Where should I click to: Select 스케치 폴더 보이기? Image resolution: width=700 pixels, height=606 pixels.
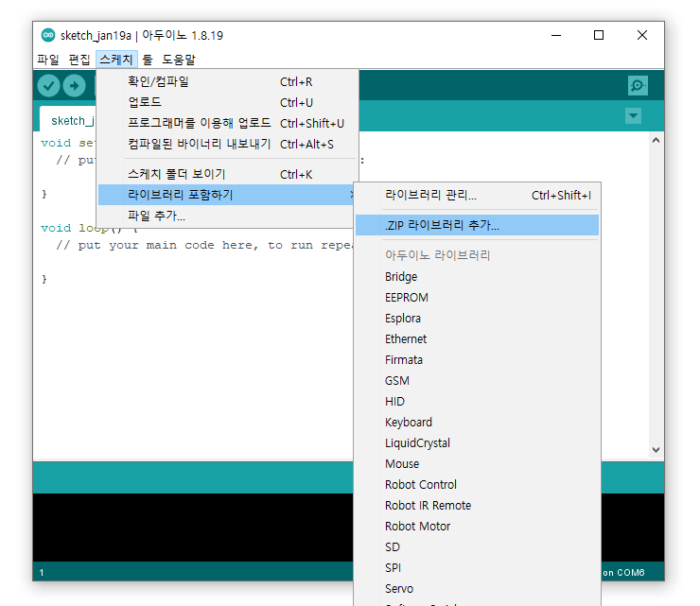click(x=228, y=174)
